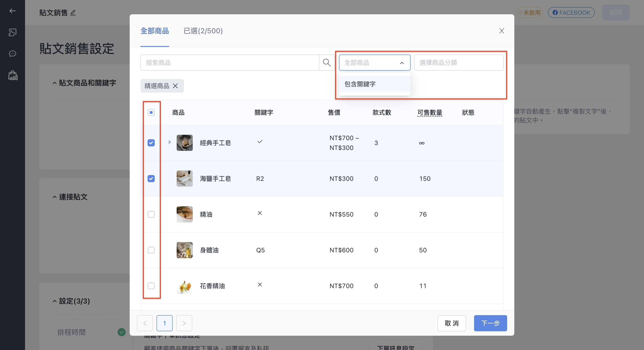Click the magnifier search button
This screenshot has width=644, height=350.
pos(327,62)
